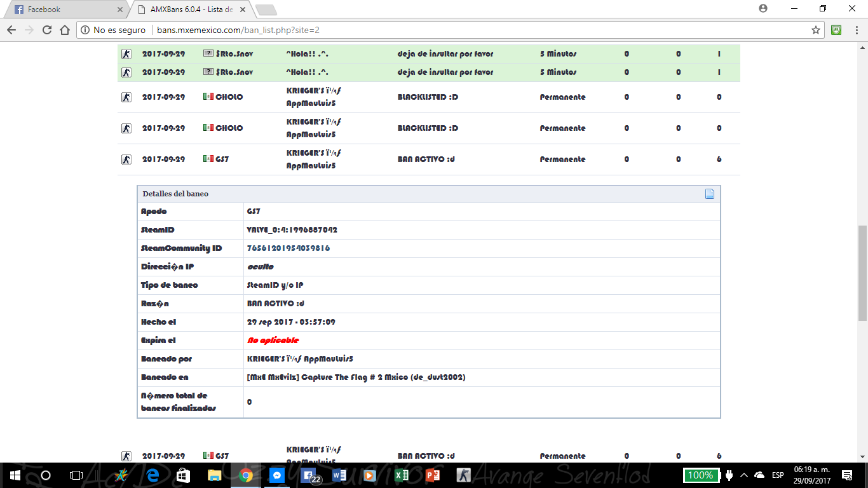868x488 pixels.
Task: Open Microsoft Word from the taskbar
Action: (338, 475)
